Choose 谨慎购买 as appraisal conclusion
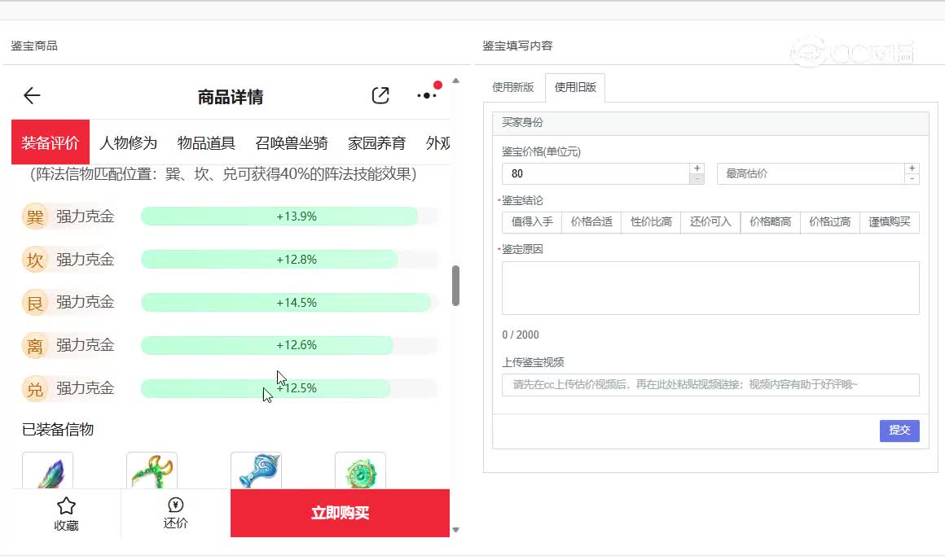This screenshot has height=560, width=945. point(889,222)
